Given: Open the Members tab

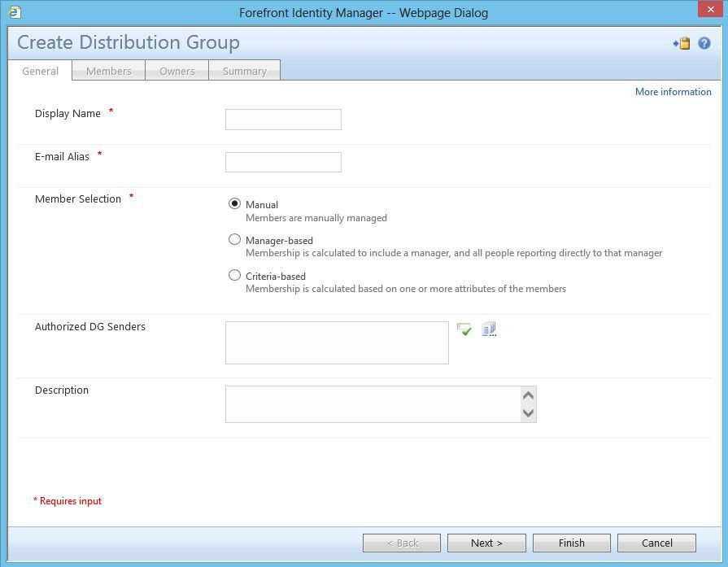Looking at the screenshot, I should point(109,71).
